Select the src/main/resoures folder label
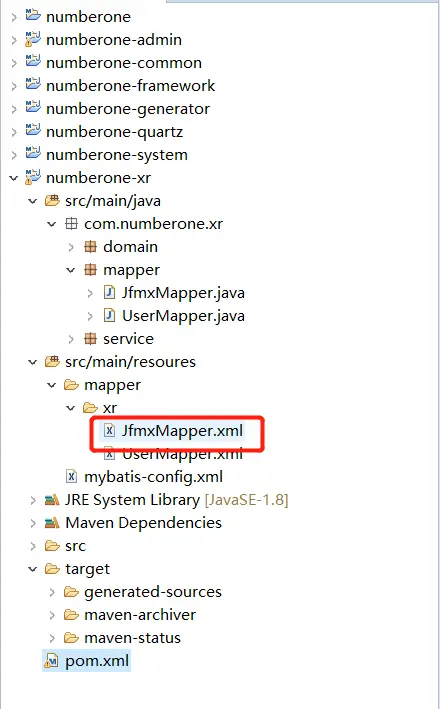 pyautogui.click(x=130, y=362)
